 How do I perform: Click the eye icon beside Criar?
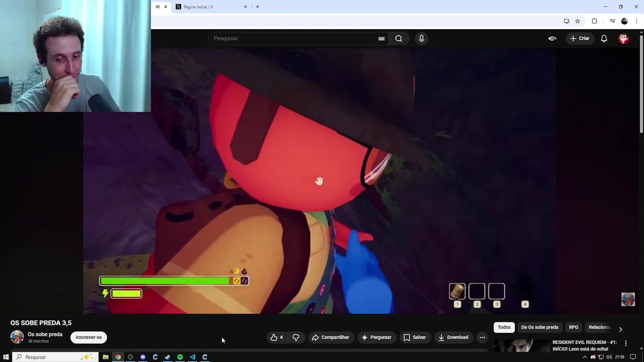click(552, 38)
